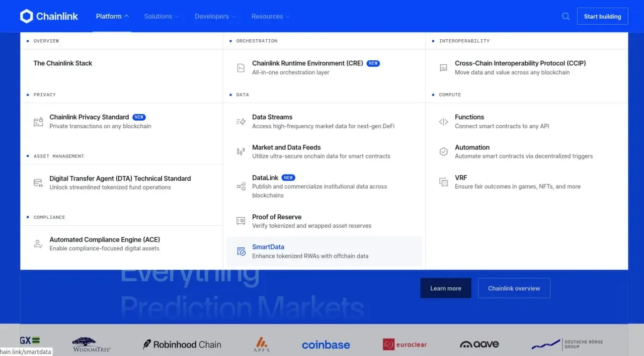Click the Automated Compliance Engine person-check icon
The image size is (644, 356).
(38, 244)
